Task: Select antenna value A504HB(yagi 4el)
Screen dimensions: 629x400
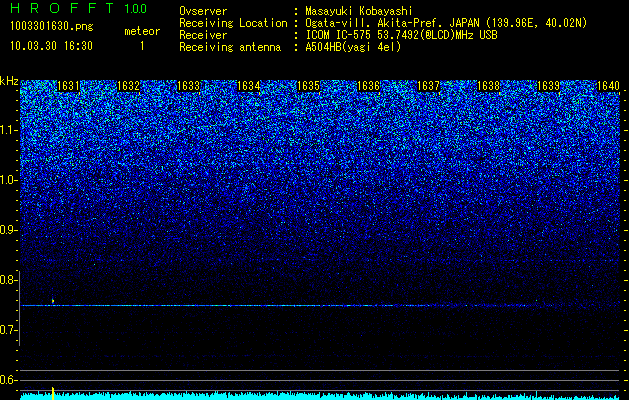Action: pyautogui.click(x=353, y=47)
